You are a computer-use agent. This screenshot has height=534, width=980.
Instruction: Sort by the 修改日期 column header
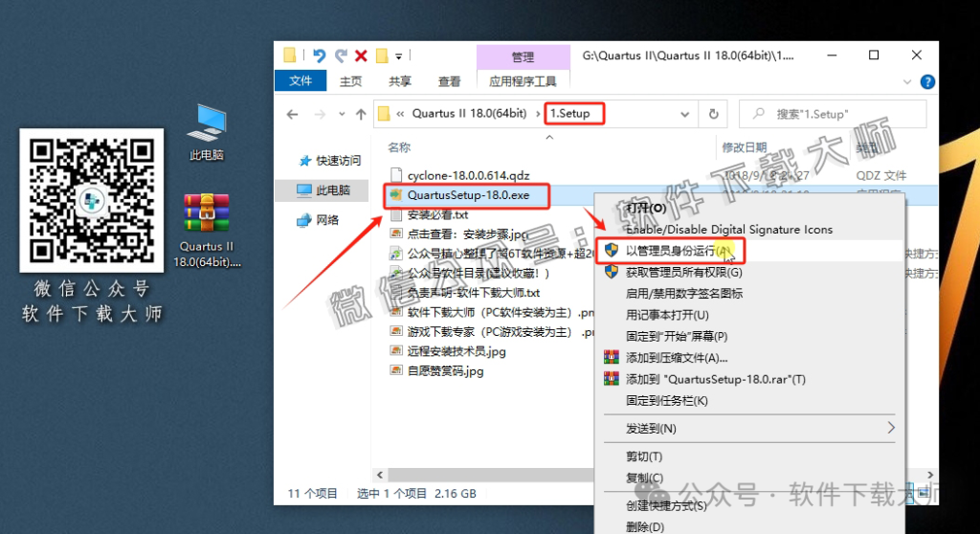(x=745, y=147)
